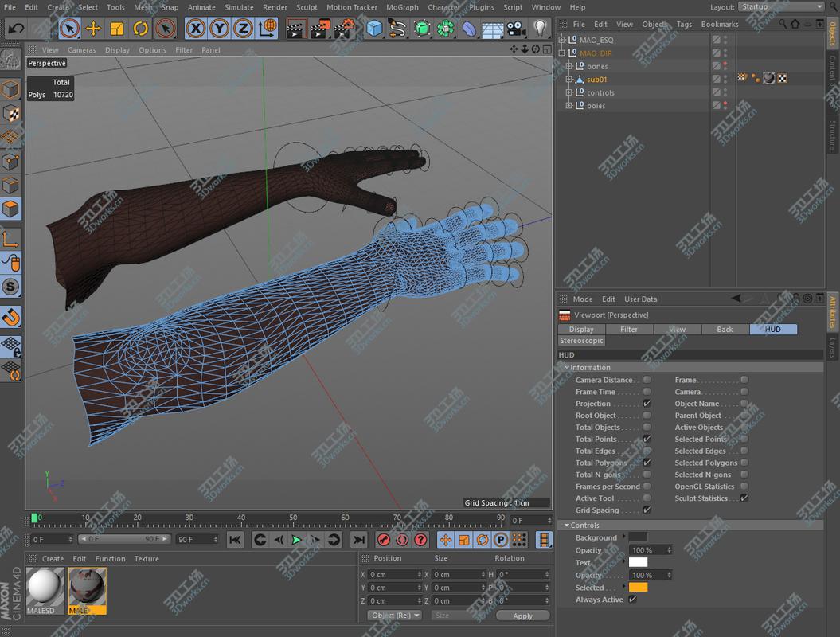The width and height of the screenshot is (840, 637).
Task: Open the floor environment icon
Action: pos(492,29)
